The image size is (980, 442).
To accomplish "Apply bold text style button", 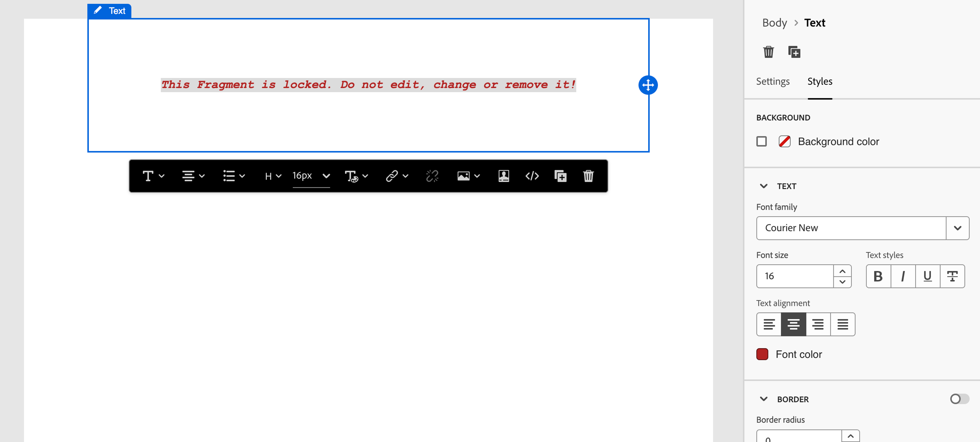I will pyautogui.click(x=878, y=276).
